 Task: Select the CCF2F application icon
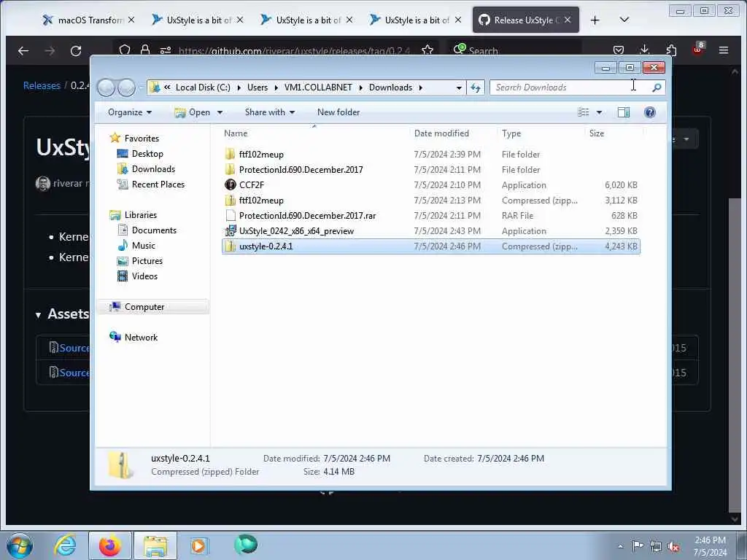click(231, 184)
